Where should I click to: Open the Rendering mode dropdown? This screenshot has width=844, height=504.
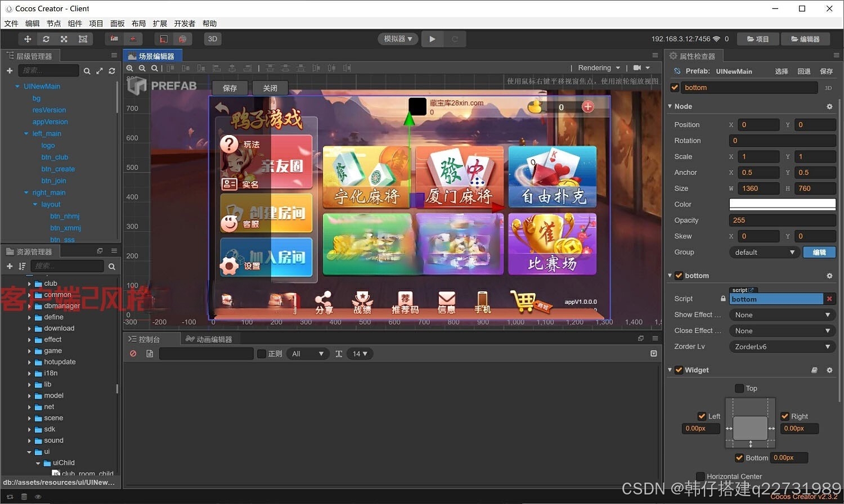(599, 68)
